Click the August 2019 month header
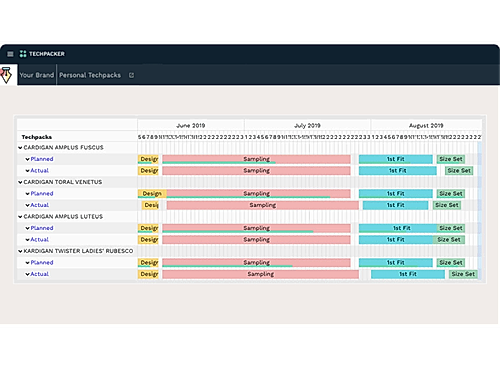Screen dimensions: 502x368 click(x=426, y=125)
